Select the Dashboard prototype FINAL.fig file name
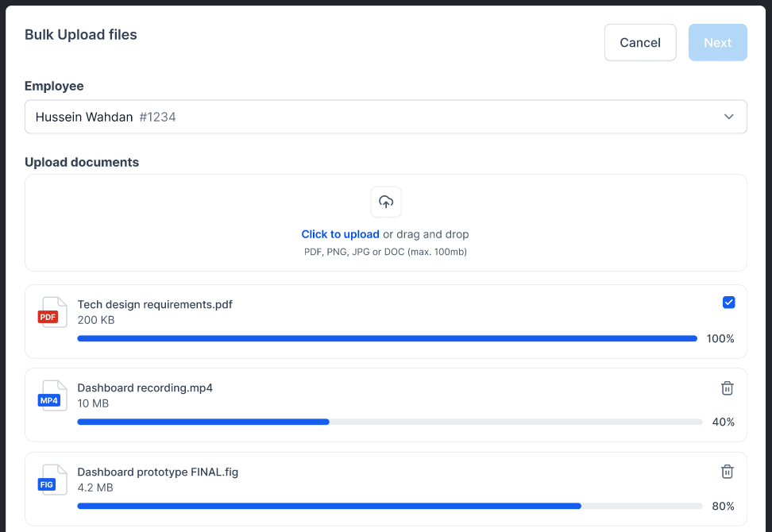Image resolution: width=772 pixels, height=532 pixels. tap(157, 472)
